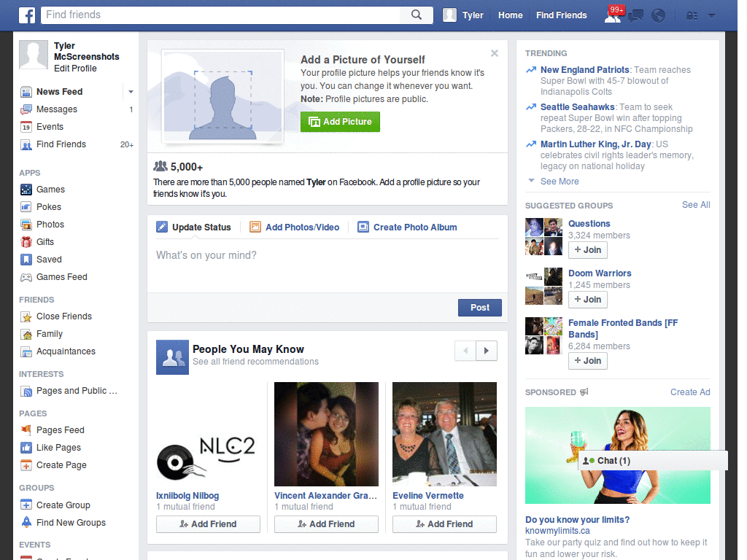Viewport: 747px width, 560px height.
Task: Open the Games Feed controller icon
Action: point(26,277)
